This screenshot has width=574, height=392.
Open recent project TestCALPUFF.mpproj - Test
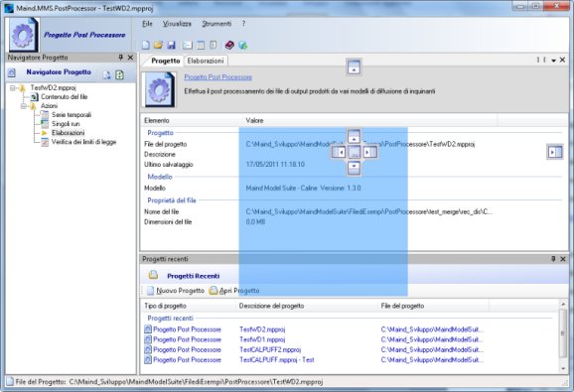pyautogui.click(x=277, y=360)
